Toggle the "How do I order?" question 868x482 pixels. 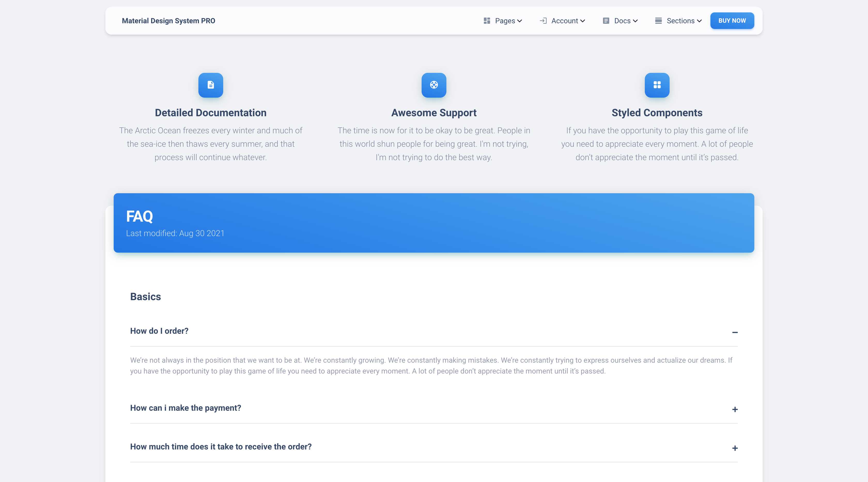(x=159, y=331)
